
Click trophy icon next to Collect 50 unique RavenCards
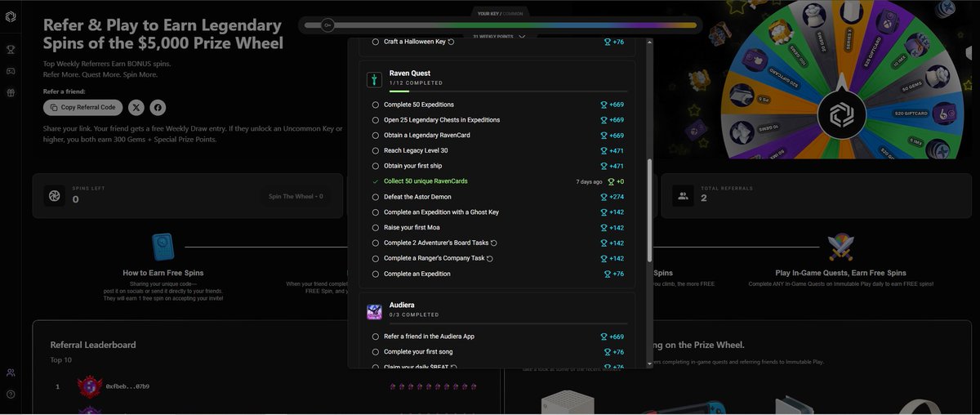click(x=611, y=181)
